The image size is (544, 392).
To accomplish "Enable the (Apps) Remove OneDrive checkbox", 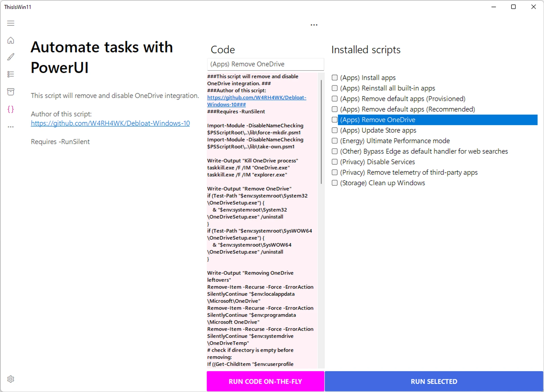I will pyautogui.click(x=335, y=120).
